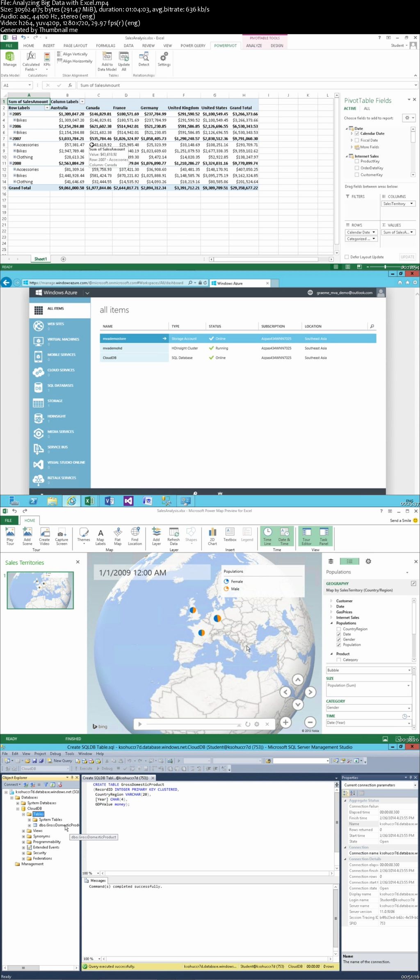Click the search icon in Azure items list
The height and width of the screenshot is (980, 420).
[372, 326]
